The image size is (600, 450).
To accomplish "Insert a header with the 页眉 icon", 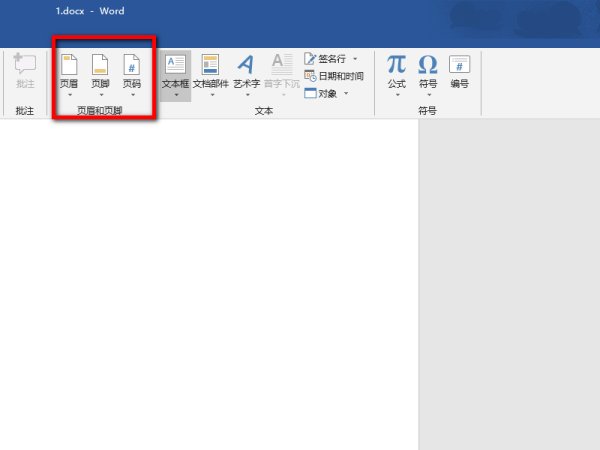I will pyautogui.click(x=69, y=64).
